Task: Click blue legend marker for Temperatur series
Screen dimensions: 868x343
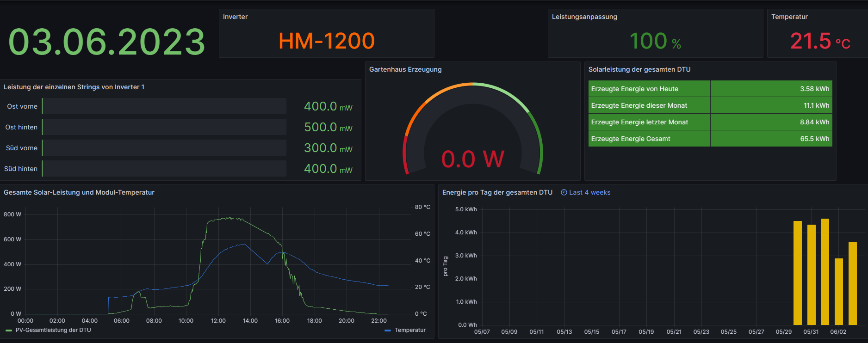Action: (x=388, y=331)
